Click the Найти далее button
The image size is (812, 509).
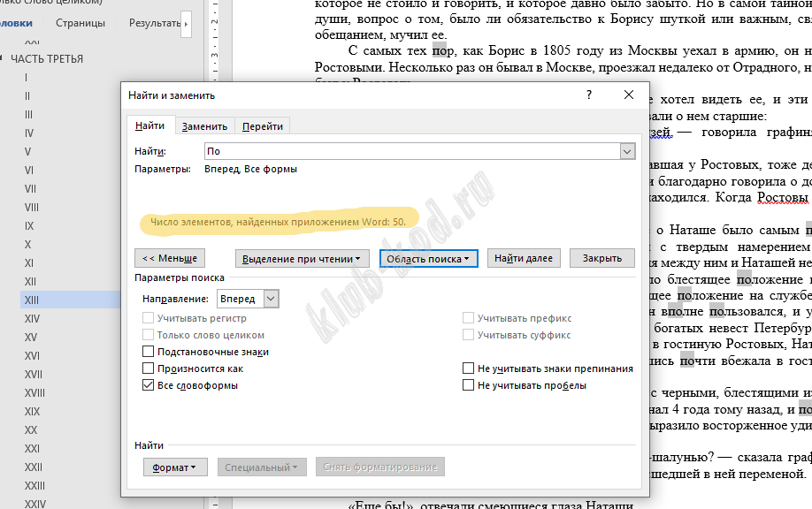[x=524, y=259]
